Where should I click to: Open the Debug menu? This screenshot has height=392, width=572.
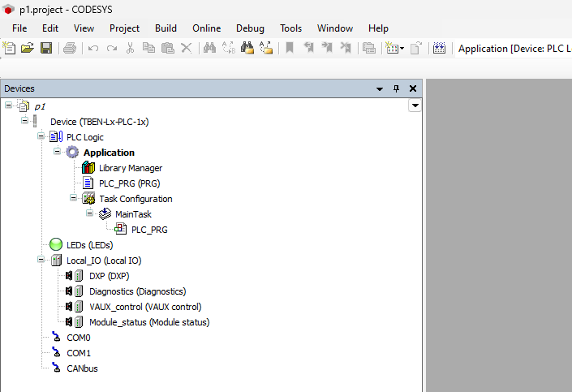[250, 28]
